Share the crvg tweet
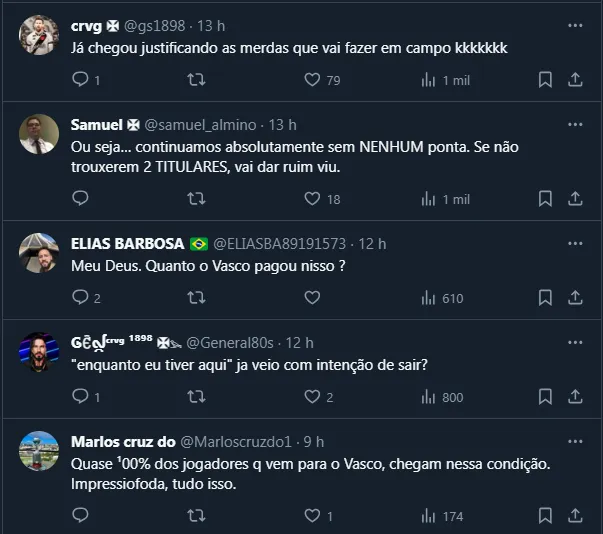This screenshot has height=534, width=603. [x=575, y=80]
